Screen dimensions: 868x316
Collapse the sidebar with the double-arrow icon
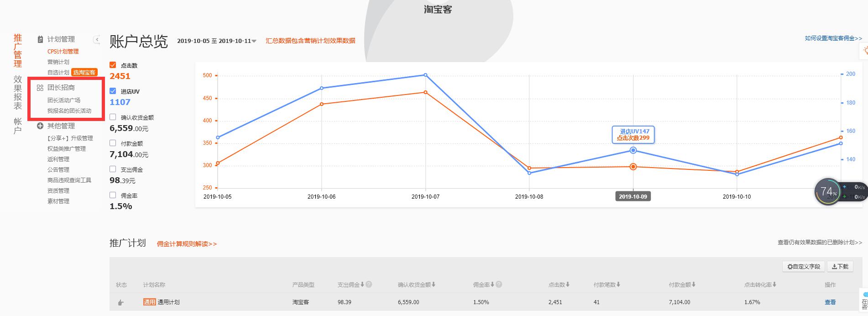pos(97,40)
